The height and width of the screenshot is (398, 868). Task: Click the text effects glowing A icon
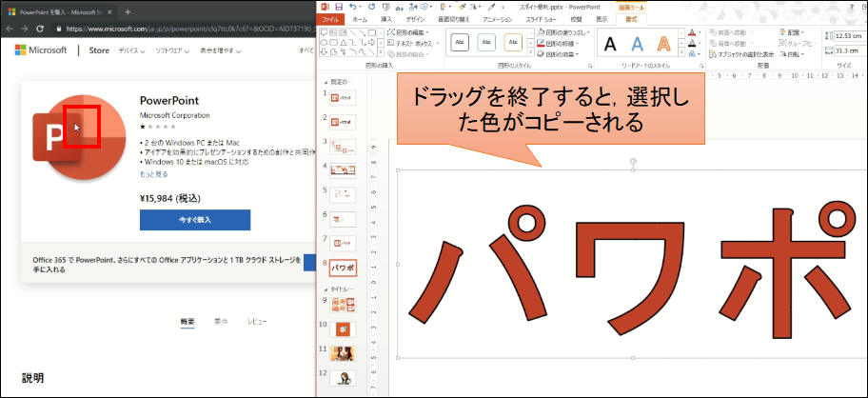click(692, 54)
